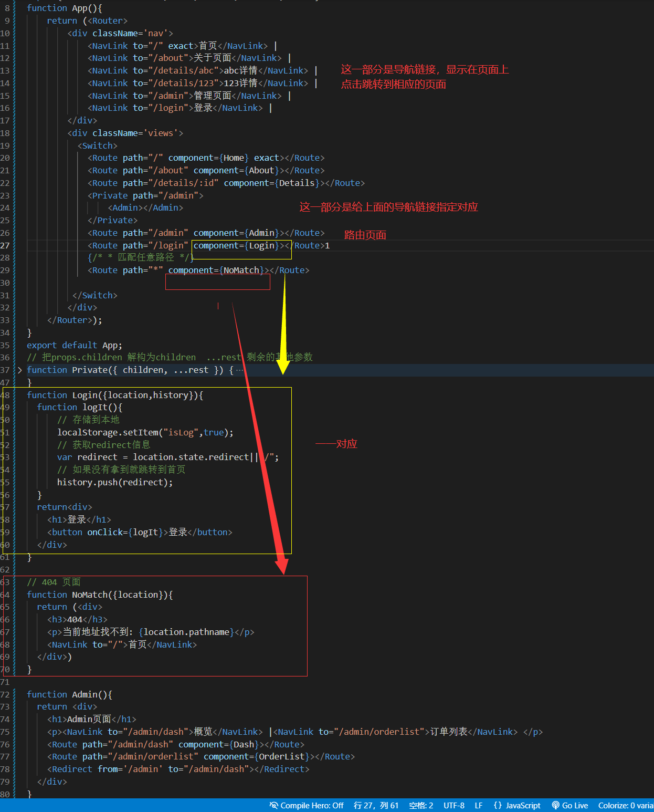Image resolution: width=654 pixels, height=812 pixels.
Task: Click the 当前地址找不到 paragraph line
Action: [x=151, y=632]
